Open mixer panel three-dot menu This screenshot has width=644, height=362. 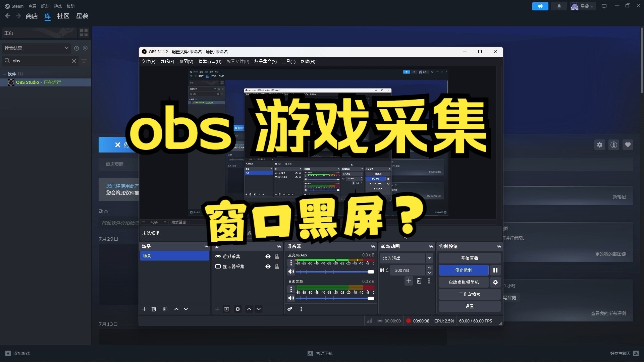coord(301,309)
